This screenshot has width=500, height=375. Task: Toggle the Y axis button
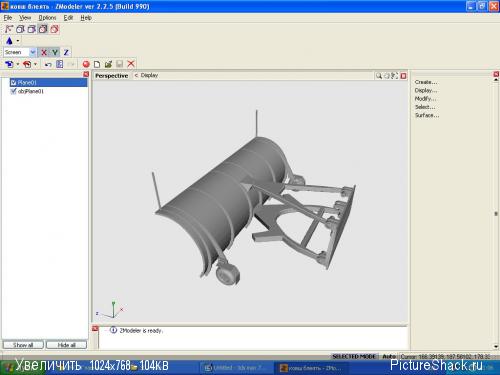[x=55, y=52]
